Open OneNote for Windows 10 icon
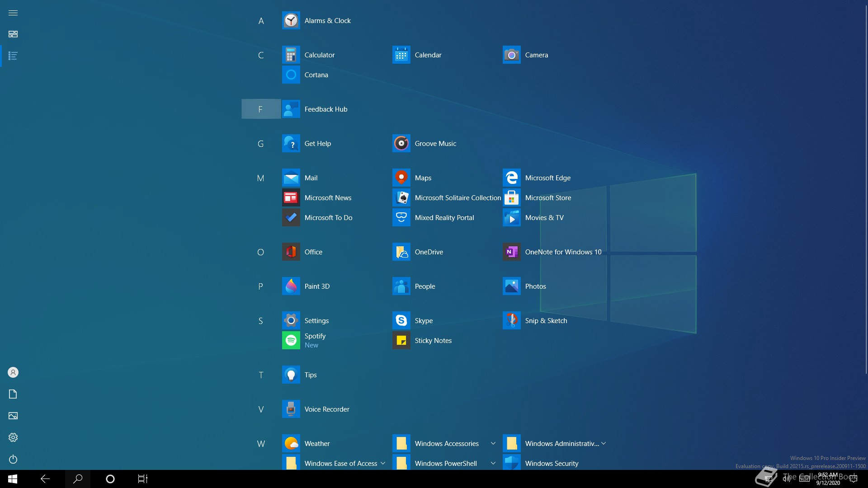 tap(511, 252)
